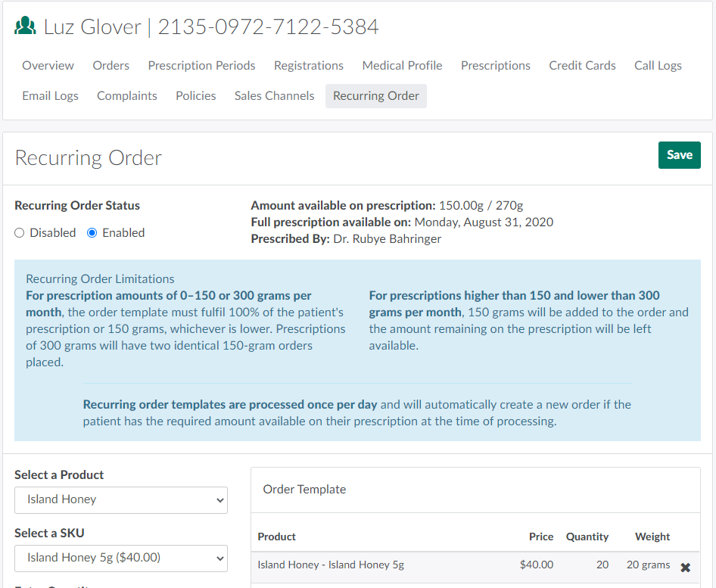Go to the Complaints tab
716x588 pixels.
click(127, 96)
